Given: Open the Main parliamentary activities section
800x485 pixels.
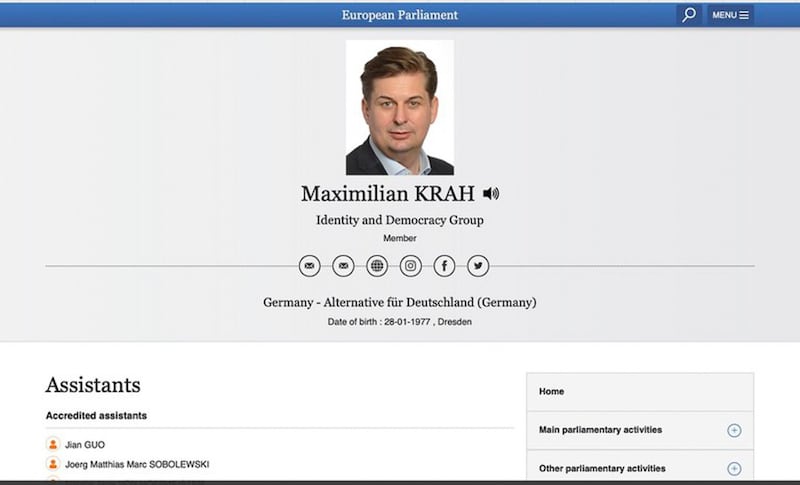Looking at the screenshot, I should (x=600, y=430).
